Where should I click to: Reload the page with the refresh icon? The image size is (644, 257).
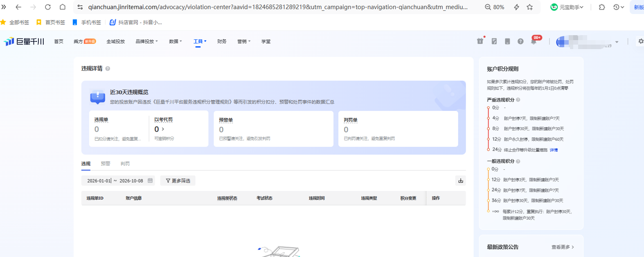48,7
